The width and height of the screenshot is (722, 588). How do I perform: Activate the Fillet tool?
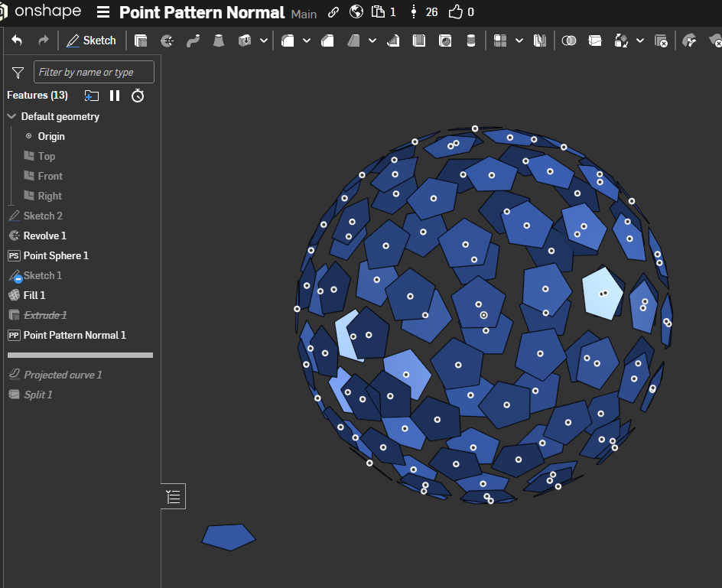288,41
